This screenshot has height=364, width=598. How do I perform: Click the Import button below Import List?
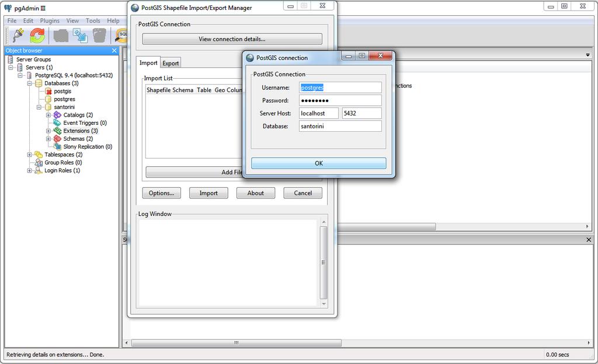pos(208,193)
